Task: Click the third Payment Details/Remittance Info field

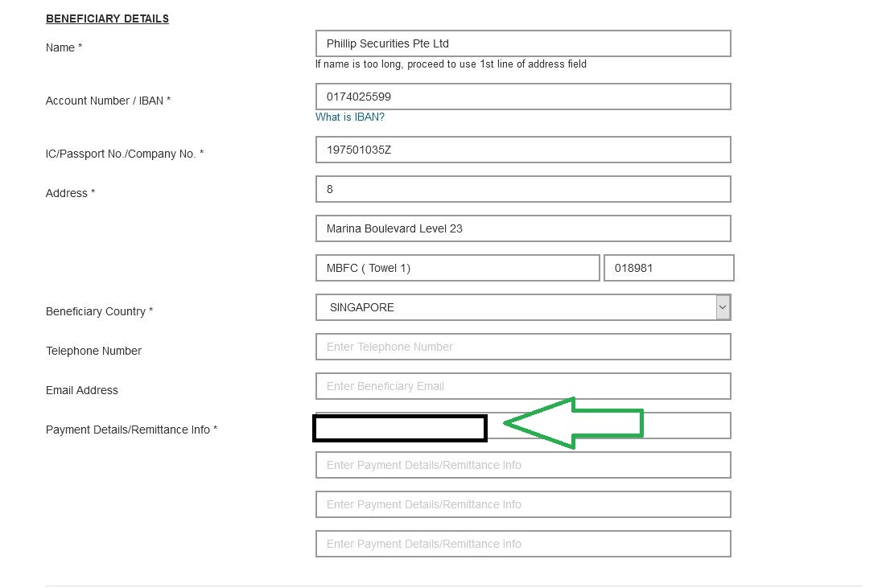Action: [x=523, y=504]
